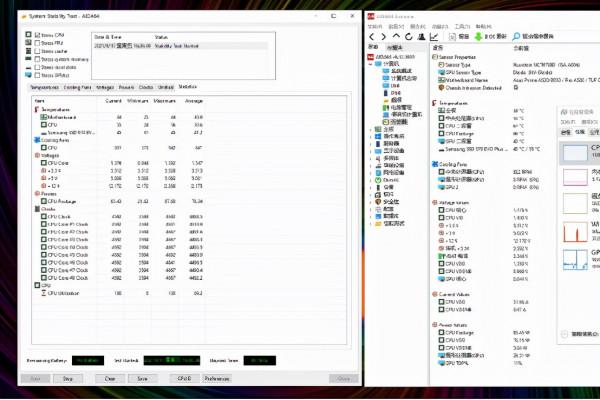This screenshot has width=600, height=400.
Task: Click the CPU graph thumbnail in Task Manager
Action: coord(575,153)
